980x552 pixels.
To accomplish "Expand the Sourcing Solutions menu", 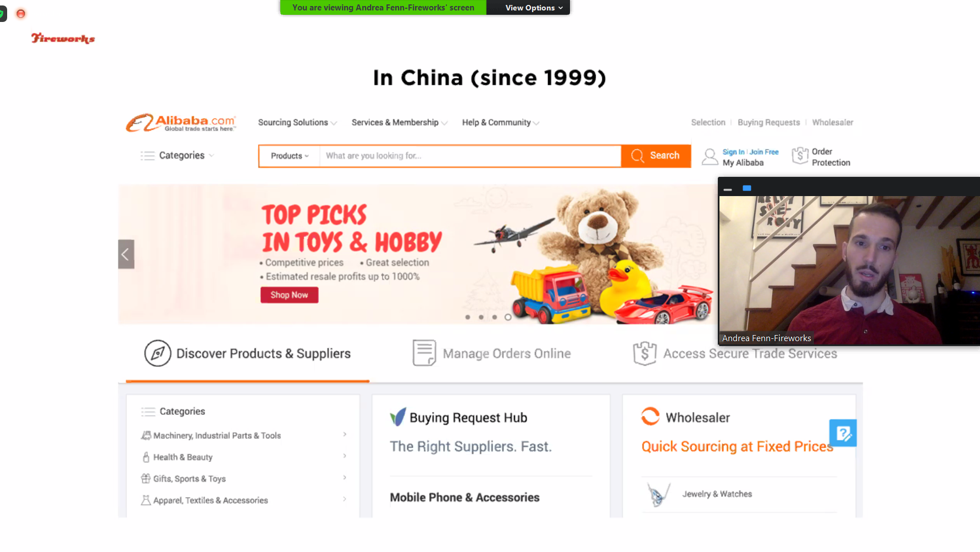I will [297, 122].
